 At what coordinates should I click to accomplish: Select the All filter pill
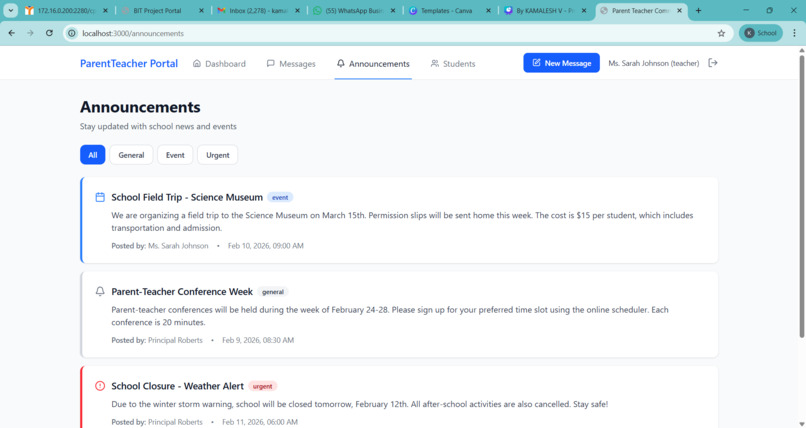pyautogui.click(x=93, y=155)
